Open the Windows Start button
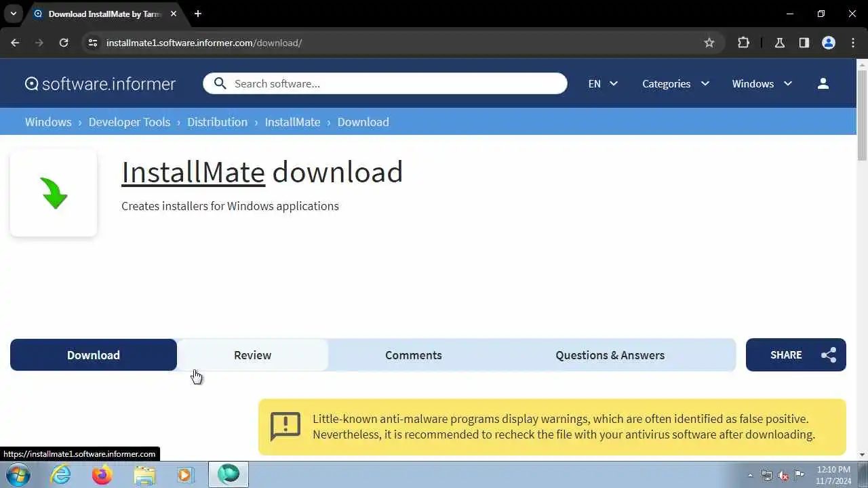This screenshot has width=868, height=488. coord(17,475)
